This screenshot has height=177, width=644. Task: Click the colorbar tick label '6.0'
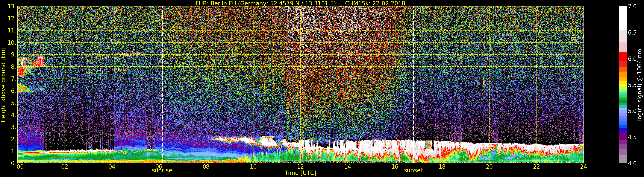[632, 59]
